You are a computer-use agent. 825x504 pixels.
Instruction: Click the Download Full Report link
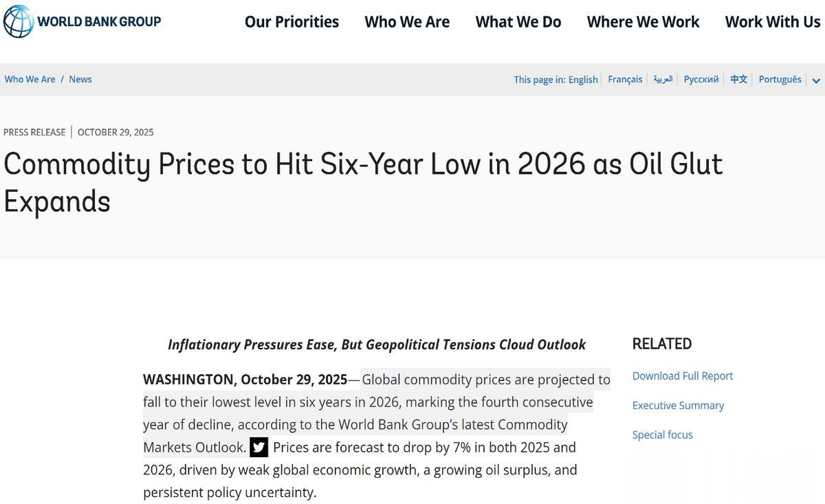(x=683, y=376)
